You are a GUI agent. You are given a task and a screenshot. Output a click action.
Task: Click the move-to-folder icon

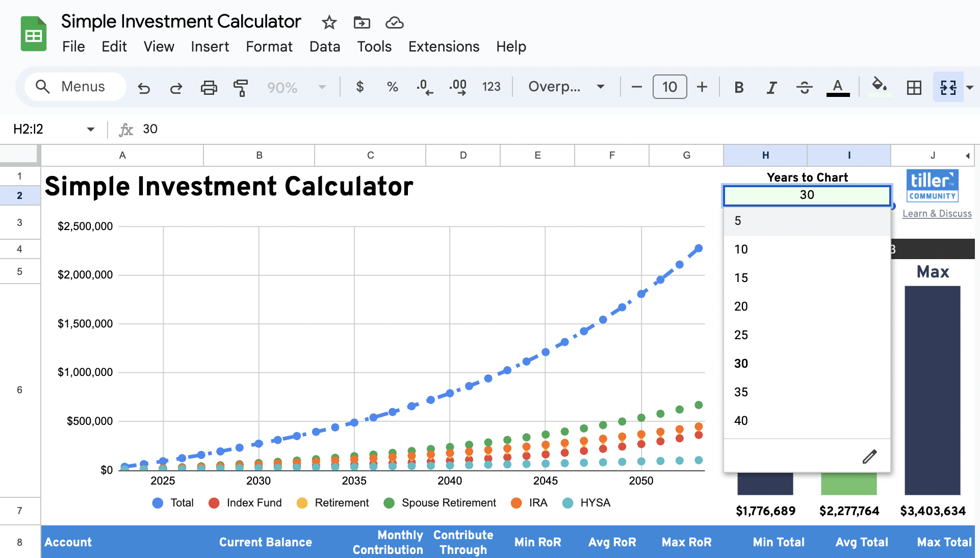pos(362,22)
